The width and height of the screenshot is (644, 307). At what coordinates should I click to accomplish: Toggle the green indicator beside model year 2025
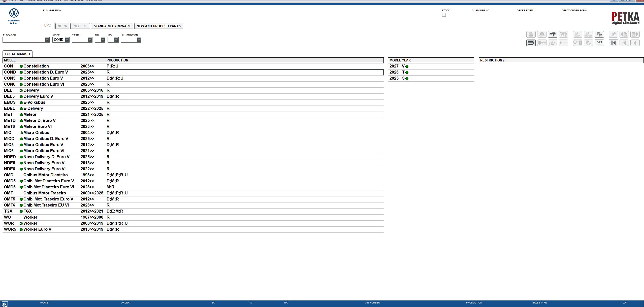coord(407,78)
